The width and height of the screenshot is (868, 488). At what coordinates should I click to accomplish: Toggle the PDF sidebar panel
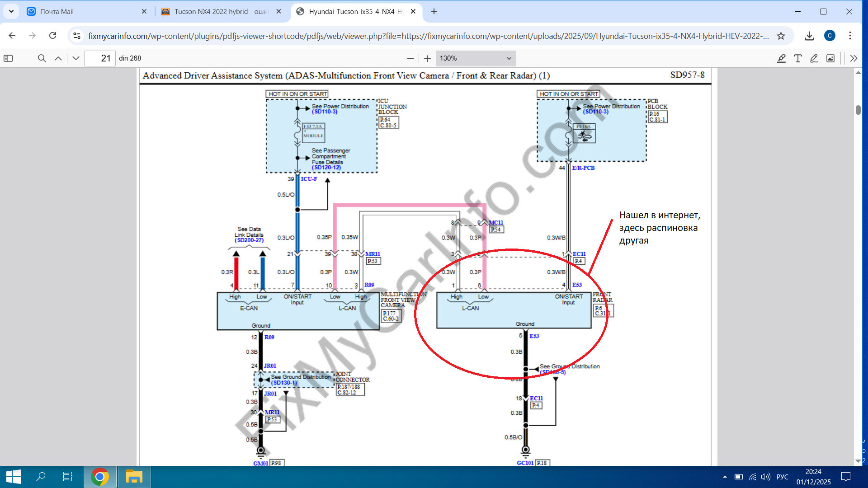pyautogui.click(x=8, y=58)
